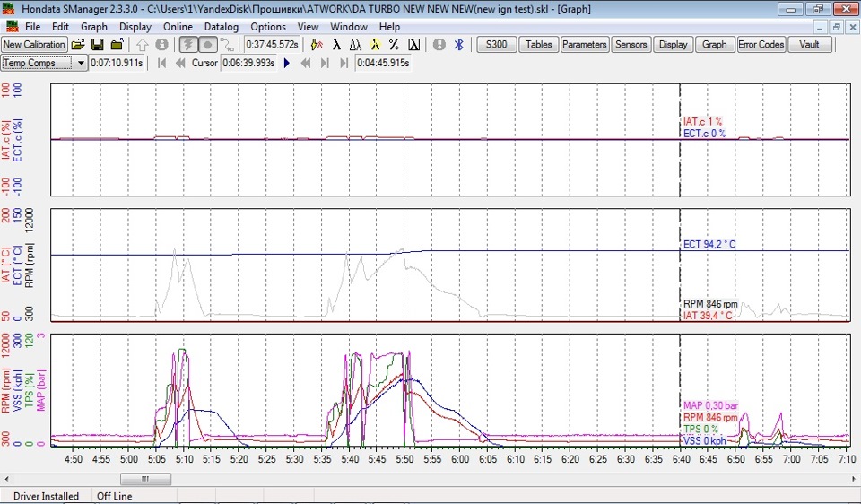Viewport: 861px width, 504px height.
Task: Click the boxed lambda icon
Action: (x=414, y=45)
